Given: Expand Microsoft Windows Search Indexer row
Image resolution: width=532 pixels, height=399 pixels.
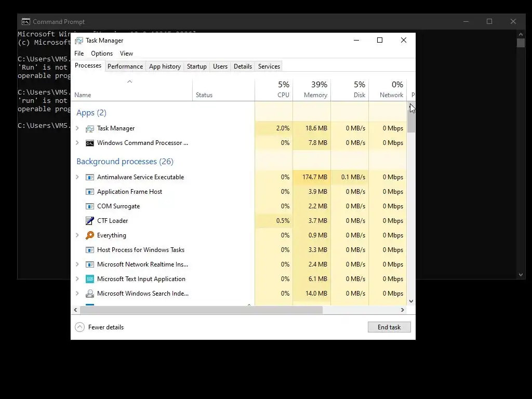Looking at the screenshot, I should click(77, 294).
